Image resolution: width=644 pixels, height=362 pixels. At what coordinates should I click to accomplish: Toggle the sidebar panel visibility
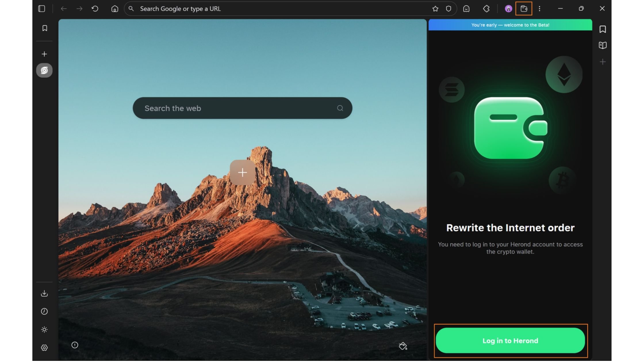(41, 9)
